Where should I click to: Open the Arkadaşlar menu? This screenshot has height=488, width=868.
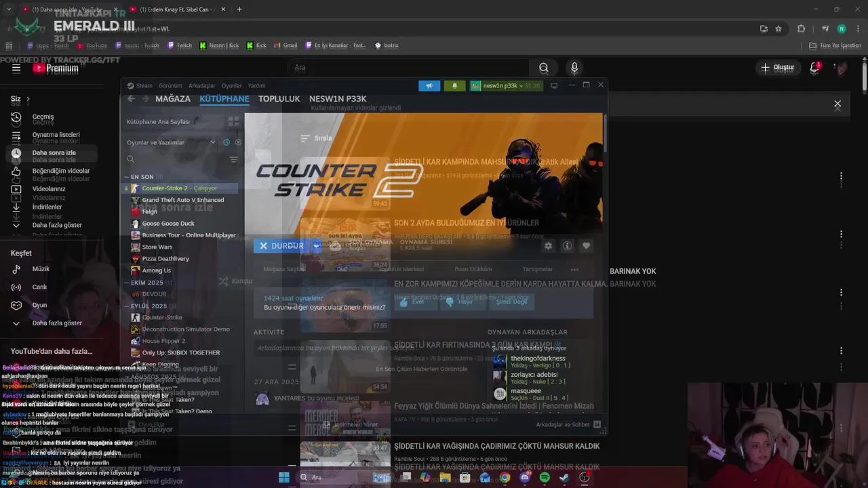[x=202, y=85]
